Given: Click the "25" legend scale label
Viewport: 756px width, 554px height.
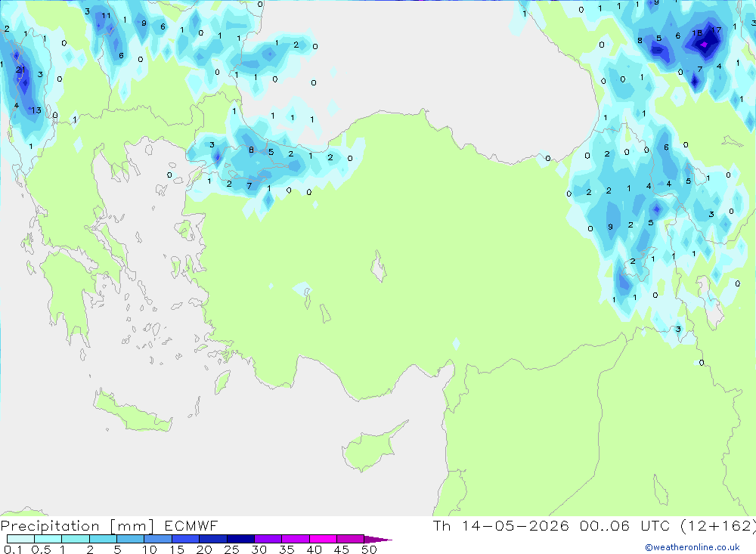Looking at the screenshot, I should pyautogui.click(x=232, y=549).
